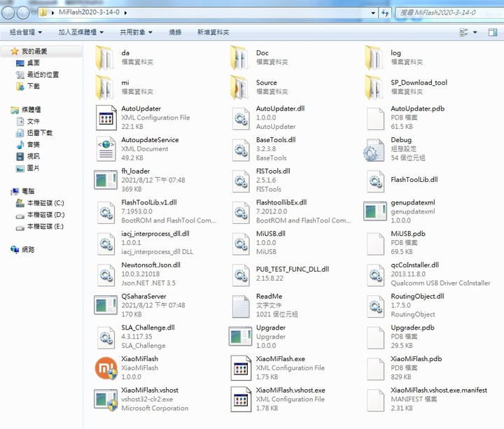Select the Newtonsoft.Json.dll file icon
This screenshot has width=504, height=429.
click(106, 275)
